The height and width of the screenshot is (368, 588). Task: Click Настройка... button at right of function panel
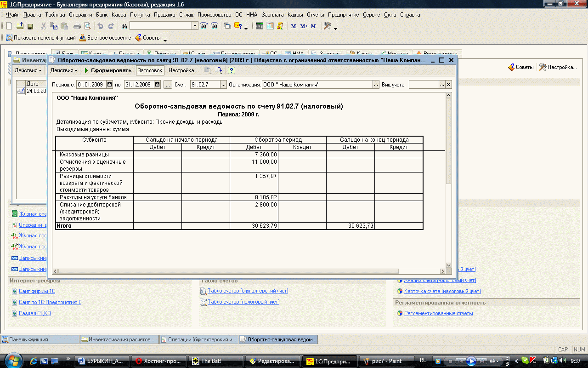(x=558, y=67)
